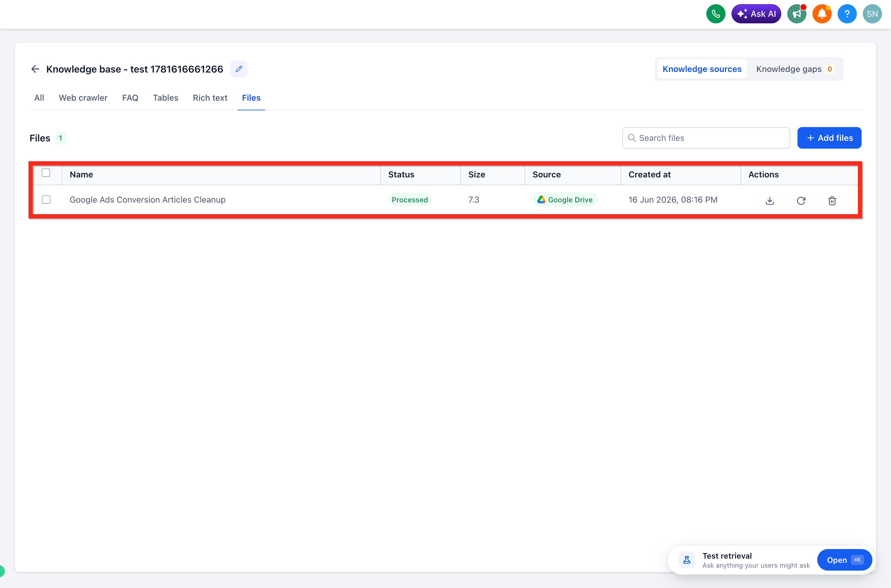
Task: Click the Ask AI button
Action: click(x=756, y=14)
